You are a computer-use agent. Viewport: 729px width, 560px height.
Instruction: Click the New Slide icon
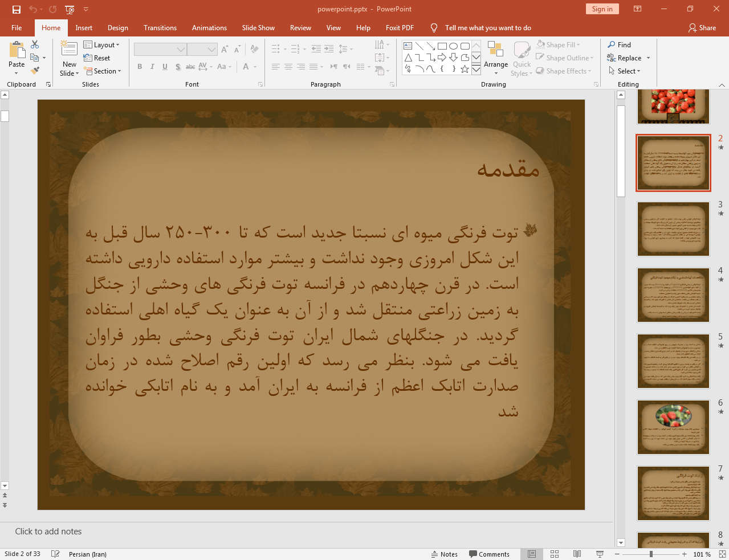point(69,50)
